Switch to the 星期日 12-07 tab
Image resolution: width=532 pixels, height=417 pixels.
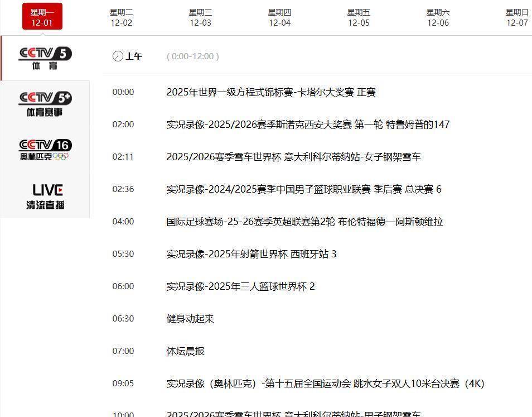pos(517,17)
